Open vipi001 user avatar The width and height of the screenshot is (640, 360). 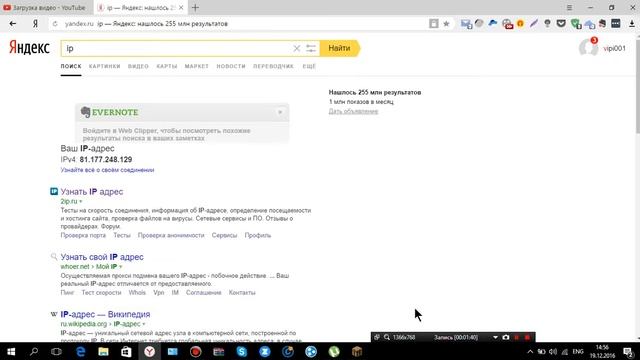(588, 47)
